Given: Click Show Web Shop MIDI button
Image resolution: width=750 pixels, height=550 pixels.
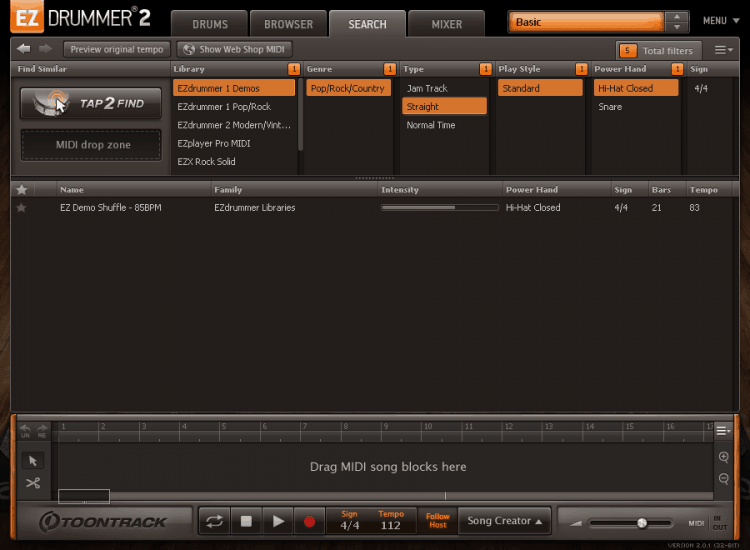Looking at the screenshot, I should [234, 49].
